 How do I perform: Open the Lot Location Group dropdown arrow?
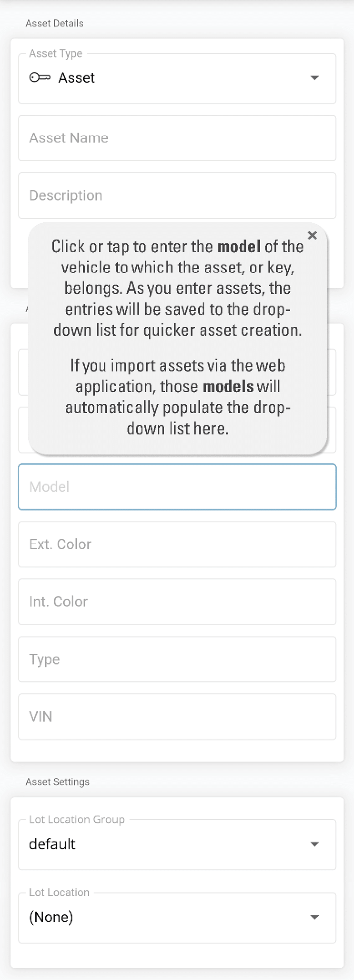[x=314, y=844]
